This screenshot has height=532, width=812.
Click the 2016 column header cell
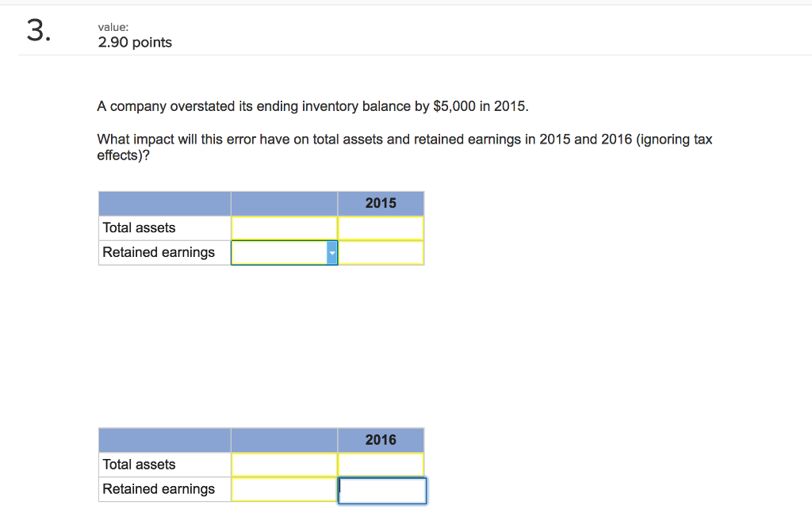click(381, 439)
